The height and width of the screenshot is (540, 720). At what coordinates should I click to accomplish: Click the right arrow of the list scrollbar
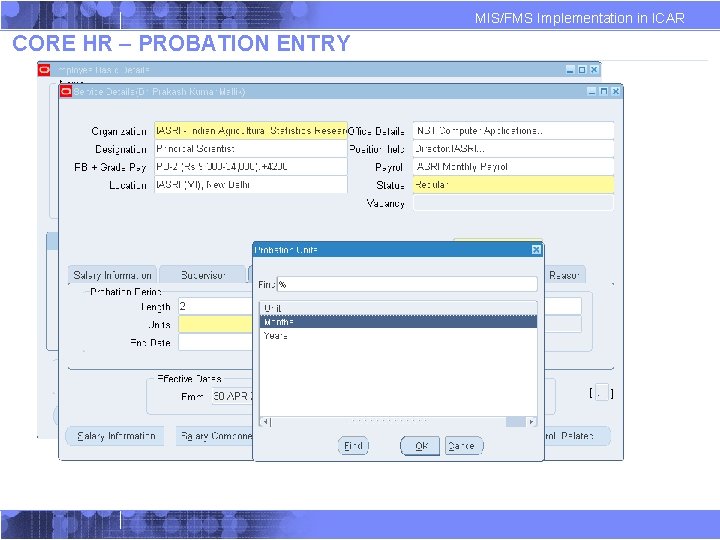tap(531, 422)
